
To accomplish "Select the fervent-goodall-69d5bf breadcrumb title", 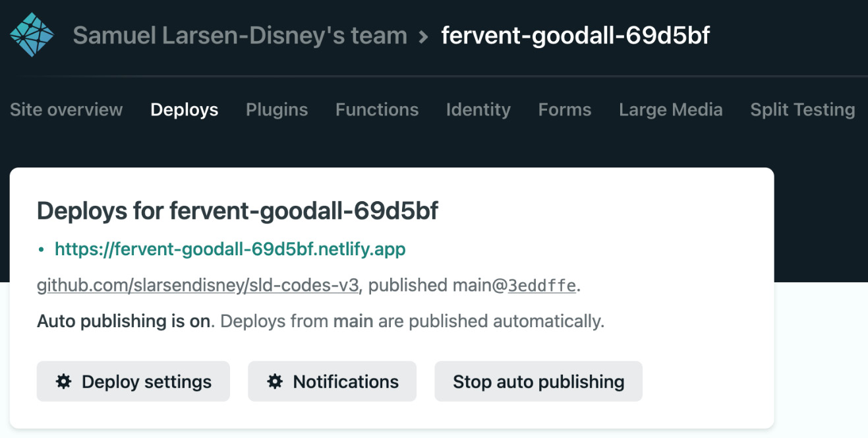I will pyautogui.click(x=575, y=36).
